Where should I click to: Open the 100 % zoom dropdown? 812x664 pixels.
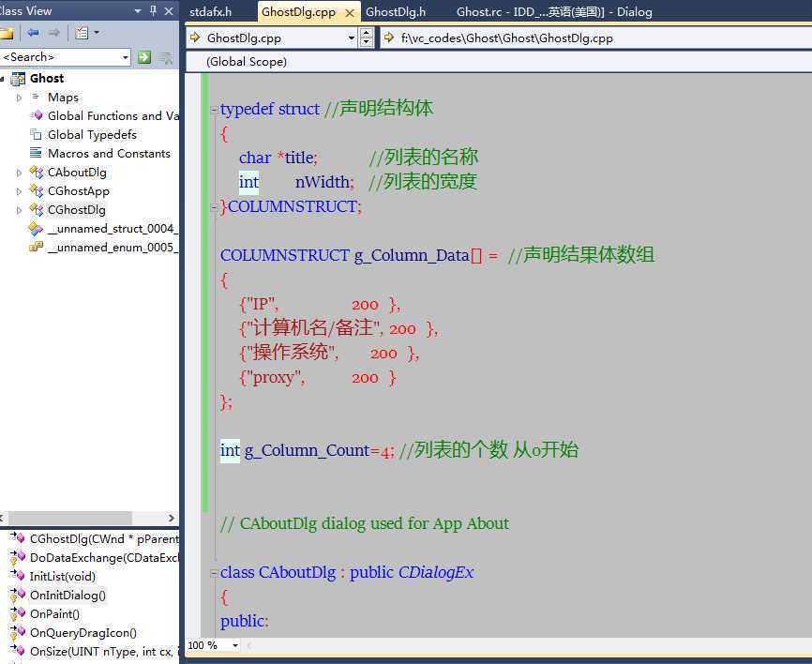(x=235, y=645)
